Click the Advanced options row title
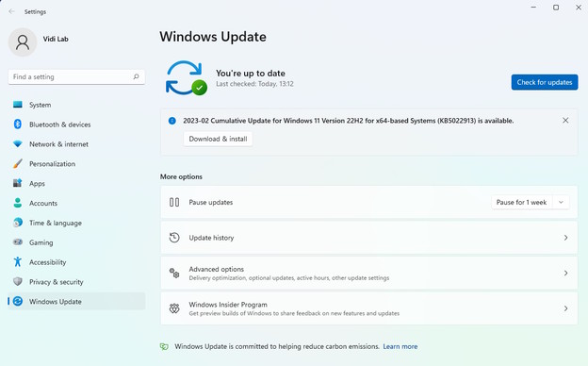The image size is (588, 366). [x=217, y=269]
